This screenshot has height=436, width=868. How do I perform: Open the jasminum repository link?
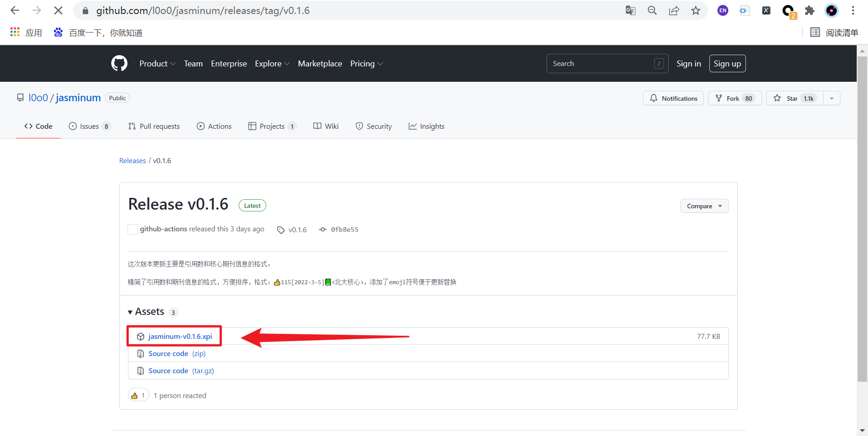point(78,98)
